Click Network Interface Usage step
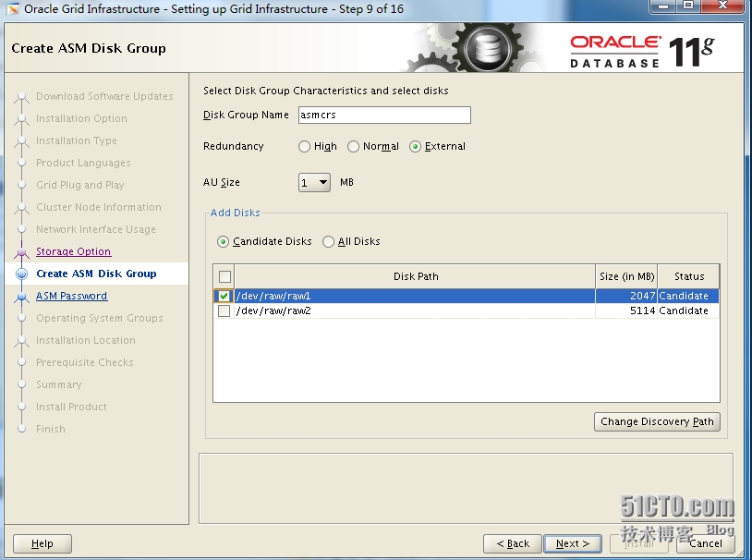 96,229
